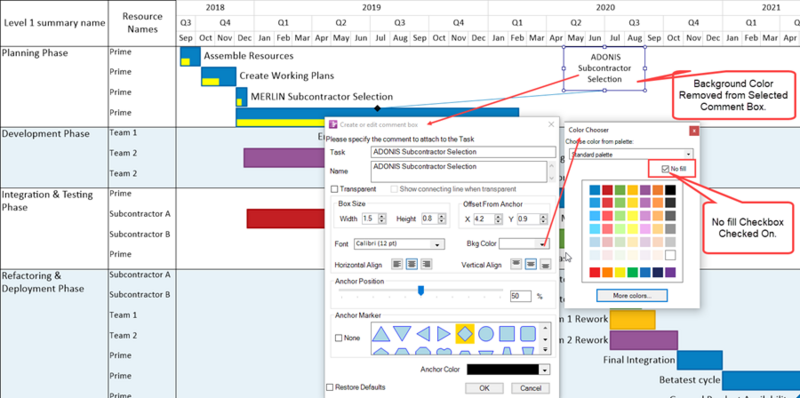Click the red Subcontractor A Gantt bar
800x398 pixels.
click(286, 218)
